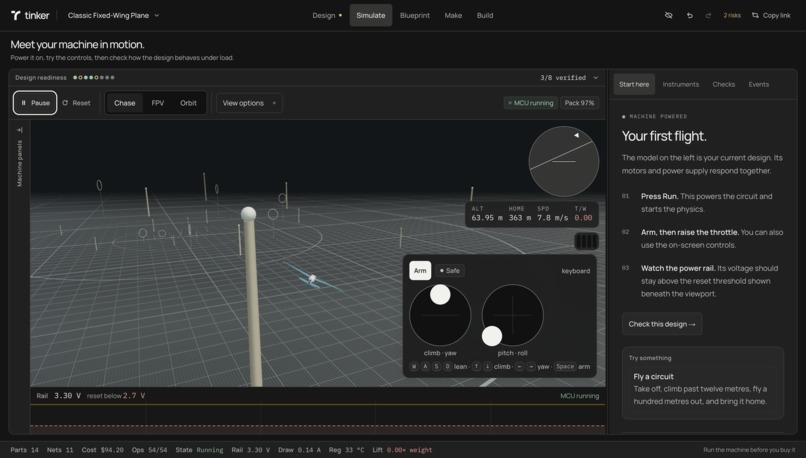This screenshot has width=806, height=458.
Task: Click Check this design button
Action: coord(662,324)
